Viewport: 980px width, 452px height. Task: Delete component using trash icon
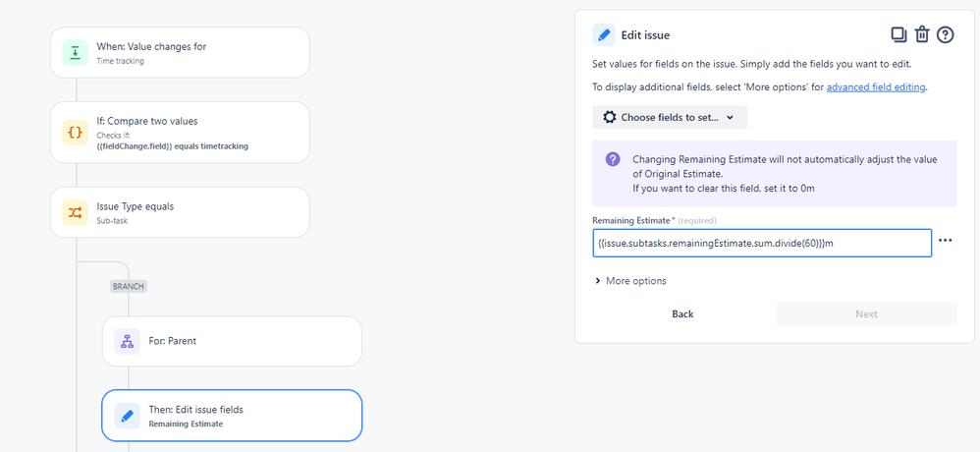pyautogui.click(x=922, y=34)
